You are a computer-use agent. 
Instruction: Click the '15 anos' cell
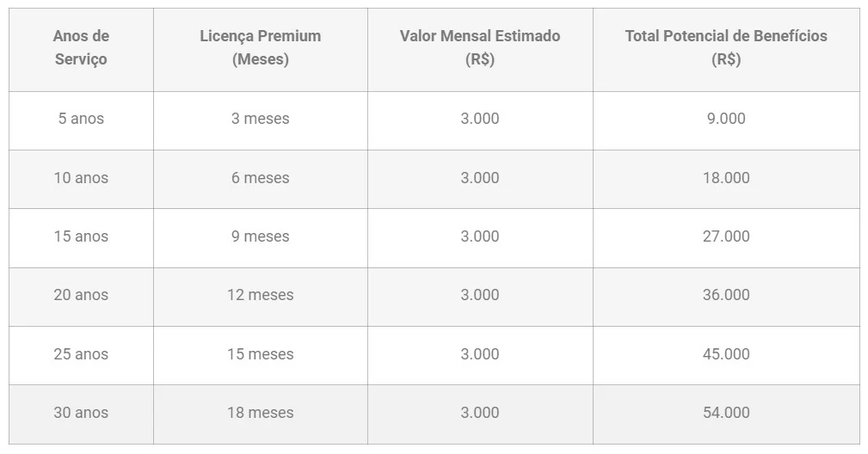[x=81, y=236]
